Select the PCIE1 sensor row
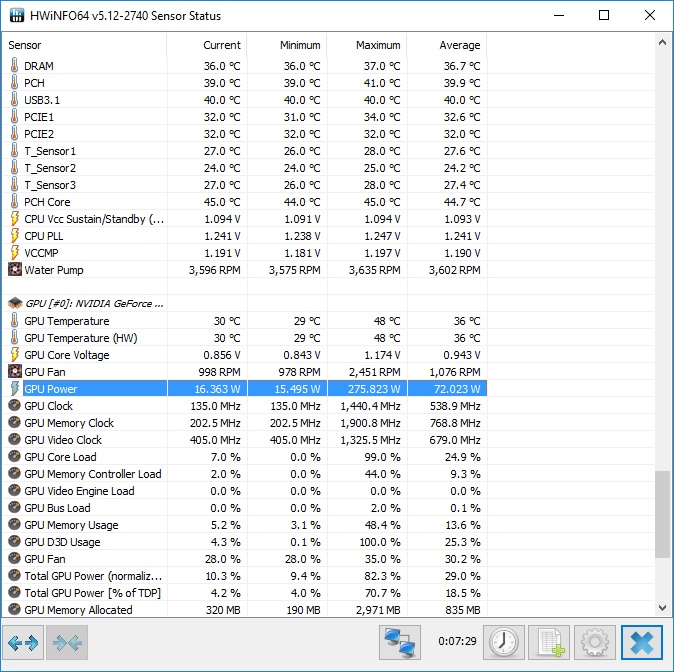The height and width of the screenshot is (672, 674). (x=245, y=117)
